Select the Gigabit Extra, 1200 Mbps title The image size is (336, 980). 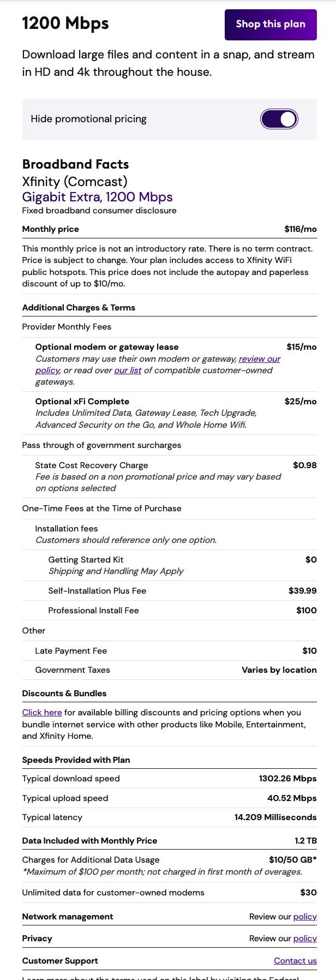[x=97, y=197]
